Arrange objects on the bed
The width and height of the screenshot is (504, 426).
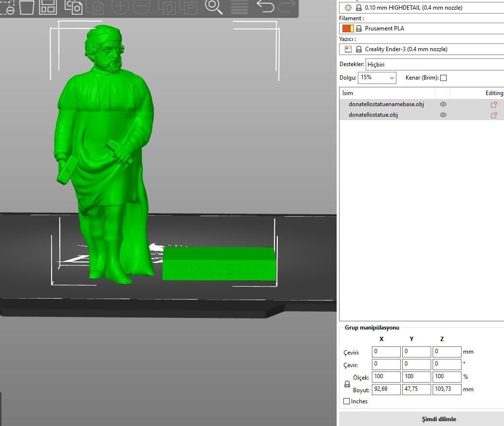point(48,7)
